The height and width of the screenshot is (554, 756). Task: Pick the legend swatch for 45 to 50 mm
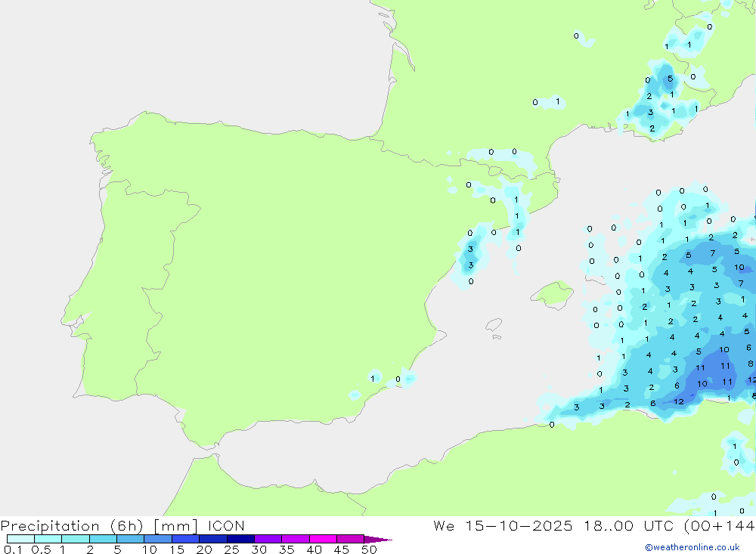click(351, 539)
